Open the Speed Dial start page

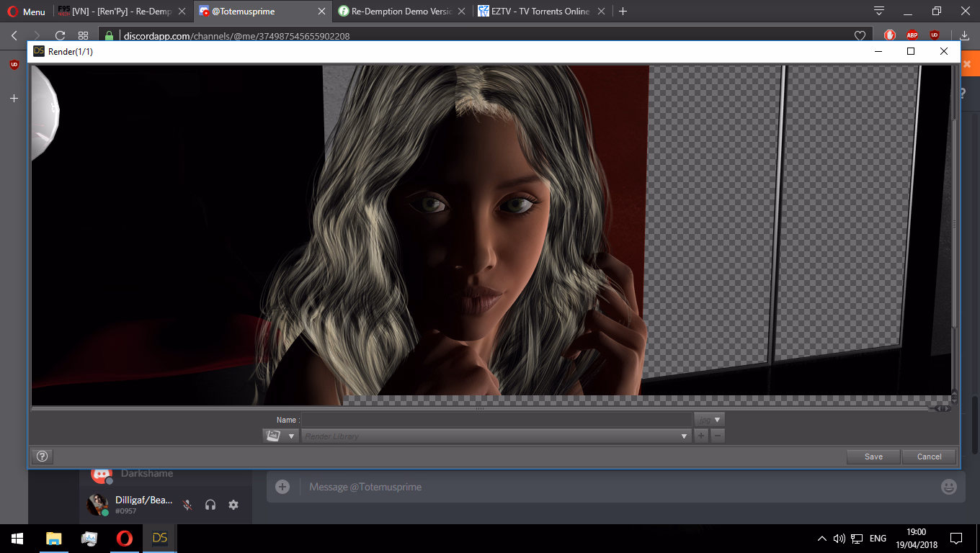tap(84, 35)
